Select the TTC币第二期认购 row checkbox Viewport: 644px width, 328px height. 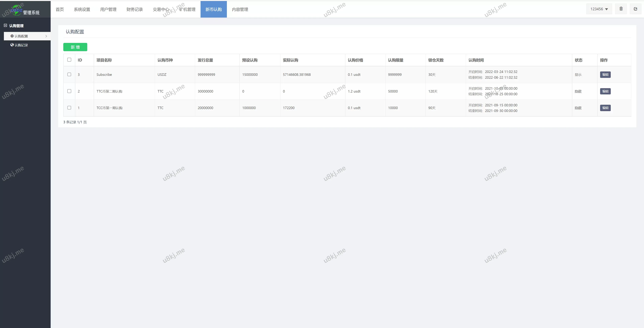tap(69, 91)
